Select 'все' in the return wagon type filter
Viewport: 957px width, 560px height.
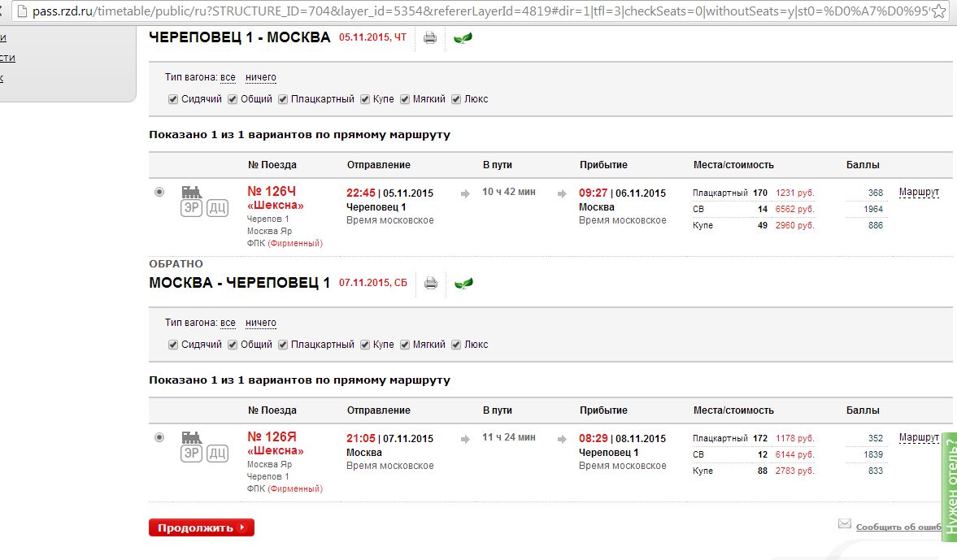tap(228, 323)
